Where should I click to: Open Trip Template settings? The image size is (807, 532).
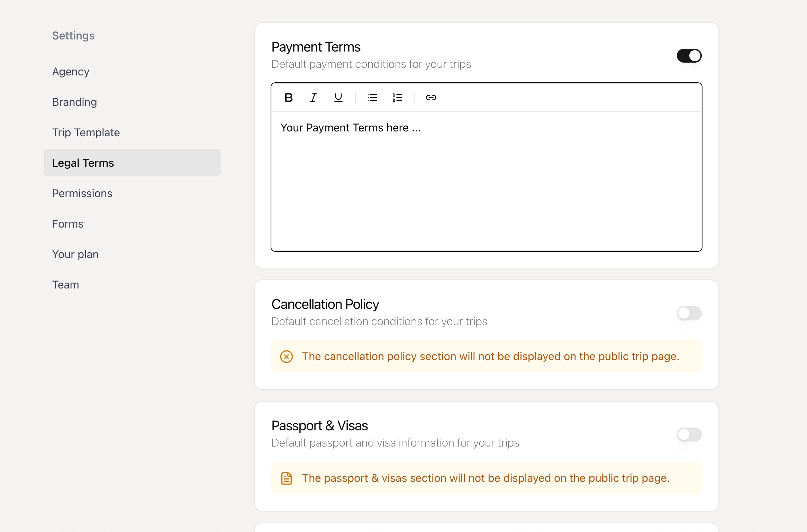[86, 132]
